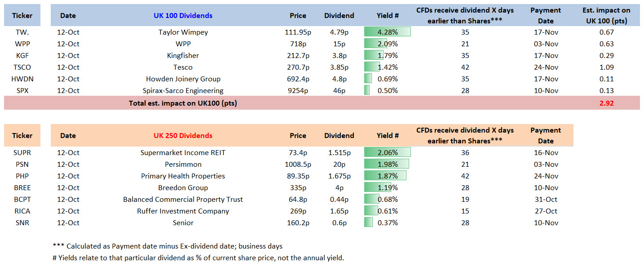Select the Senior name cell

183,223
